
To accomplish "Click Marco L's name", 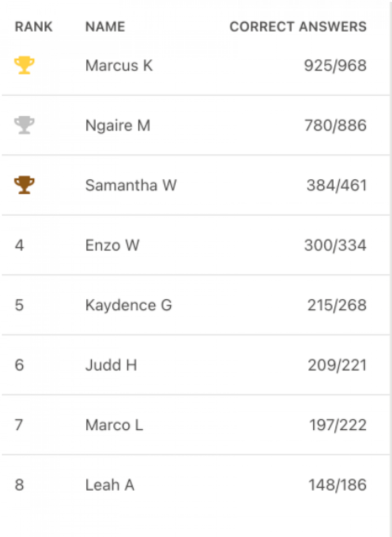I will pyautogui.click(x=114, y=425).
